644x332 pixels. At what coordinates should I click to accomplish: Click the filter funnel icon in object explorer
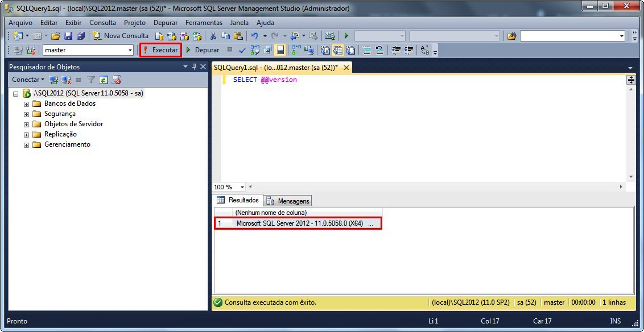tap(91, 80)
